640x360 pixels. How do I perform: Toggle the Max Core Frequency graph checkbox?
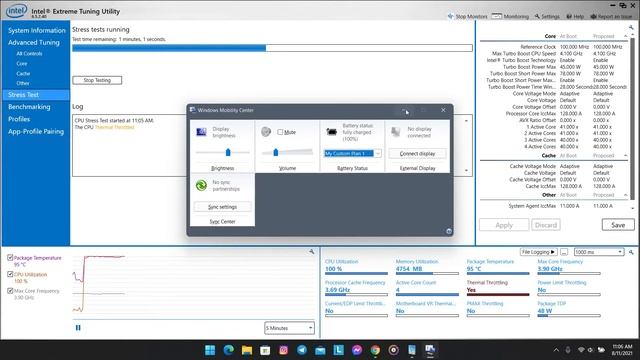10,291
